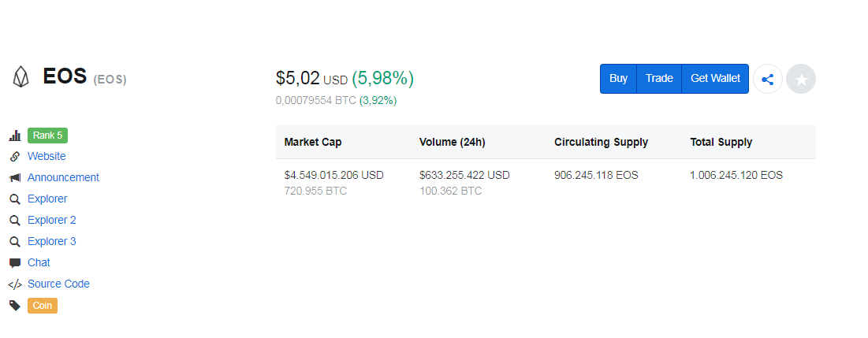868x338 pixels.
Task: Click the green Rank 5 badge
Action: 48,136
